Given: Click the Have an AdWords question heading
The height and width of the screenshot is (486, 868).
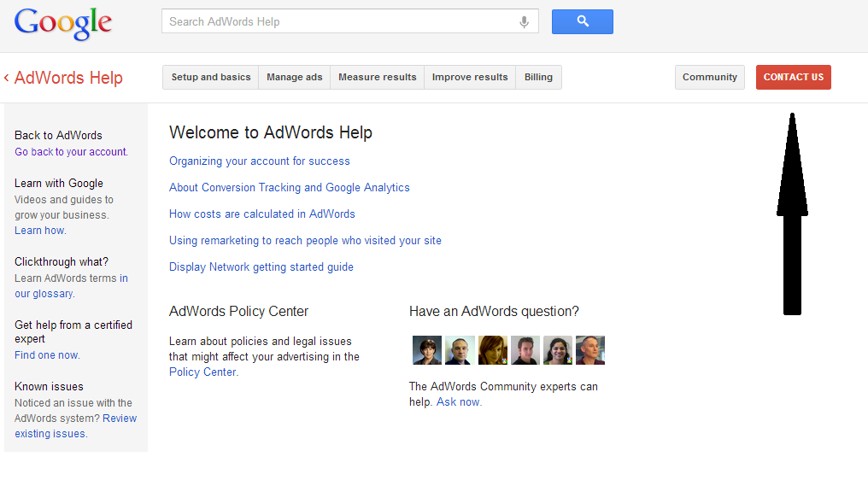Looking at the screenshot, I should [x=494, y=312].
